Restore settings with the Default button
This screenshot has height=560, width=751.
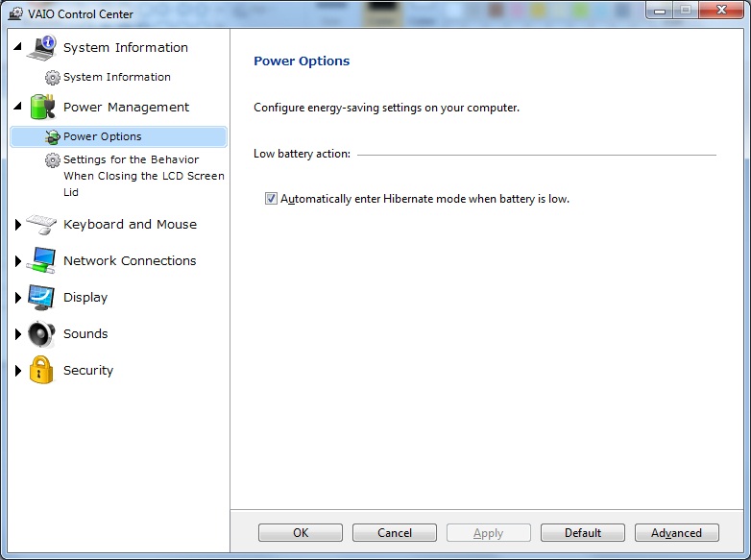pyautogui.click(x=582, y=533)
